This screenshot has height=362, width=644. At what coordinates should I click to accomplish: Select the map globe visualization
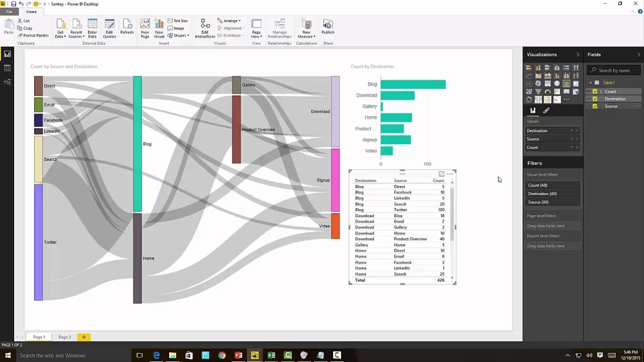557,83
